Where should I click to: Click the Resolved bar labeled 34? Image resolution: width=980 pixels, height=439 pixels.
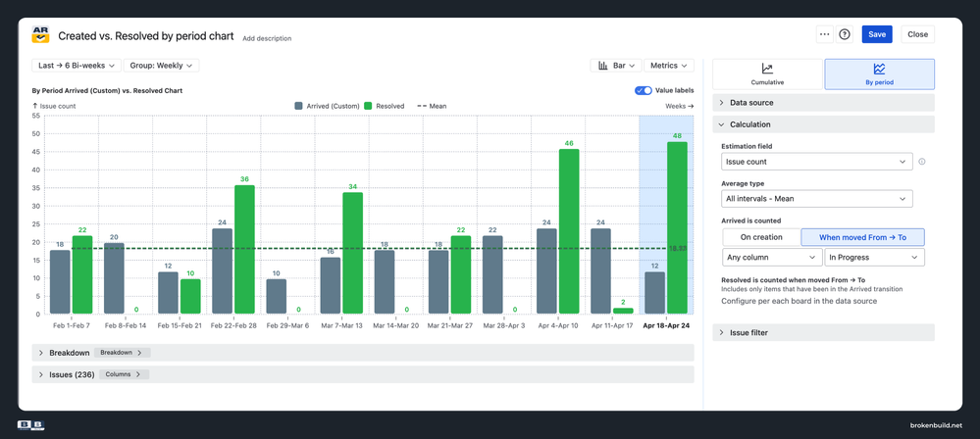[x=352, y=253]
